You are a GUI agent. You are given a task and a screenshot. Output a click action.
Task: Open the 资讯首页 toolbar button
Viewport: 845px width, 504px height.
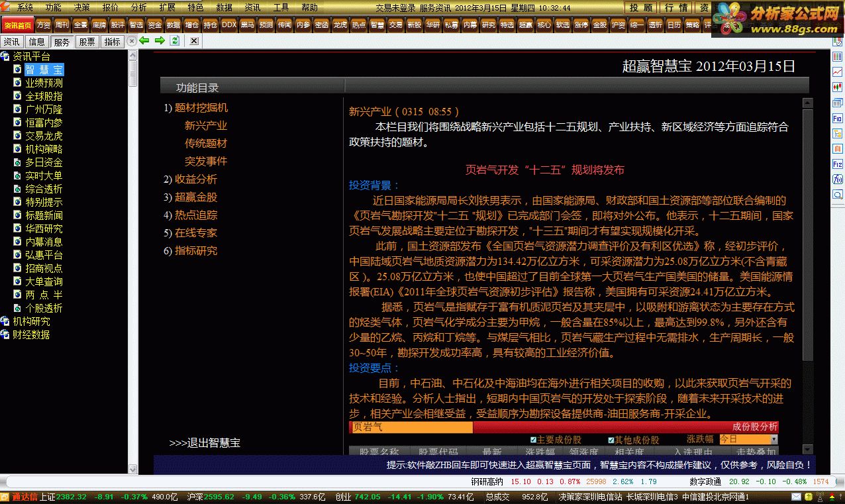(x=17, y=25)
